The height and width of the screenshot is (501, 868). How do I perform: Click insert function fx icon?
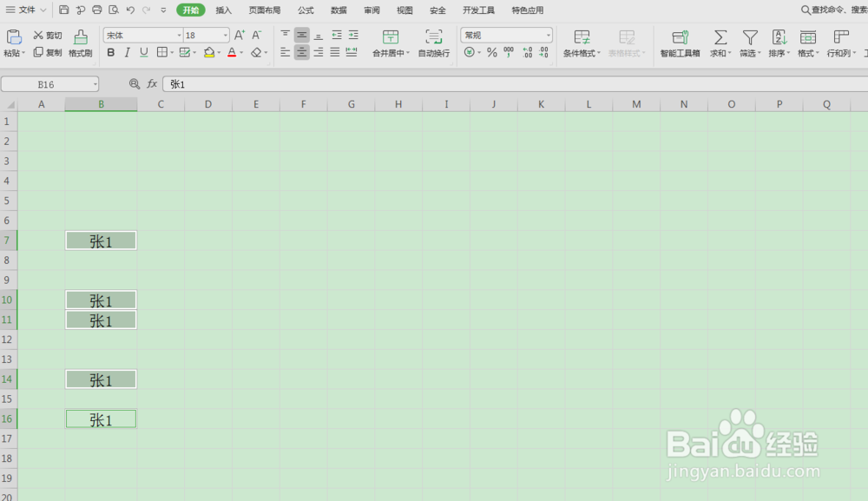click(x=152, y=84)
